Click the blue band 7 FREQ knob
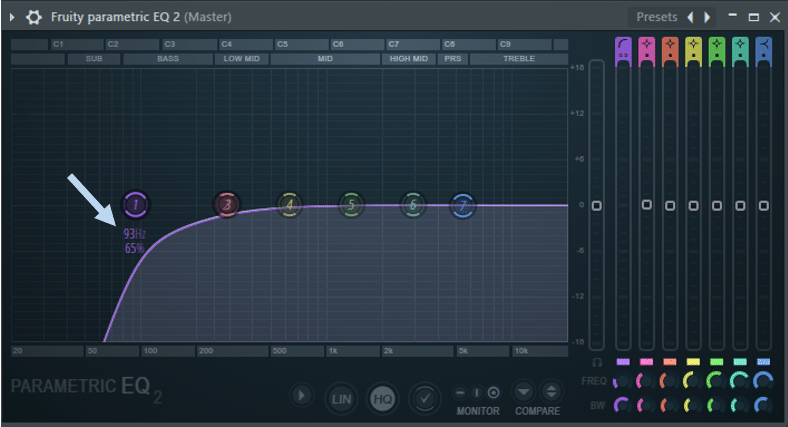 tap(762, 381)
